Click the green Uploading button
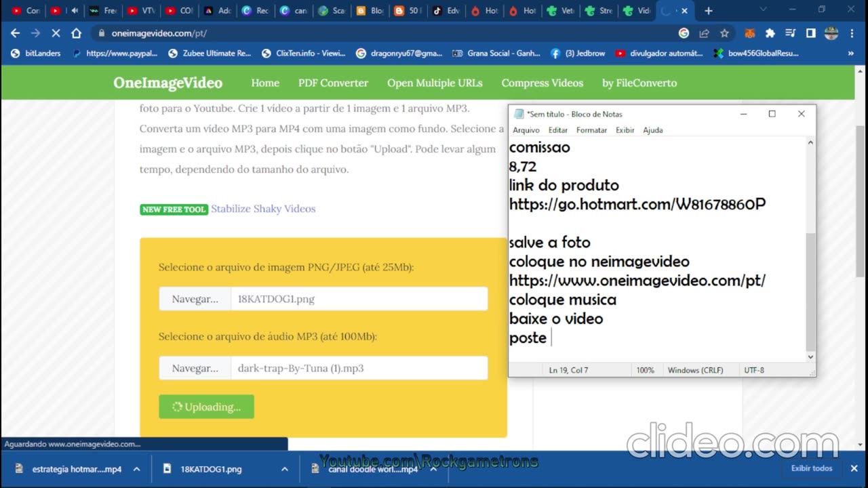Viewport: 868px width, 488px height. 206,407
